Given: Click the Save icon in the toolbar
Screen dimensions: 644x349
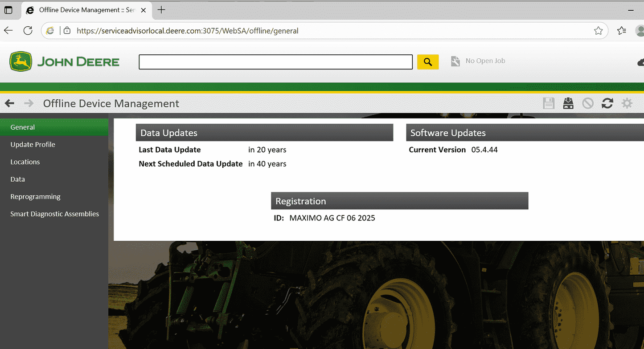Looking at the screenshot, I should pyautogui.click(x=549, y=103).
